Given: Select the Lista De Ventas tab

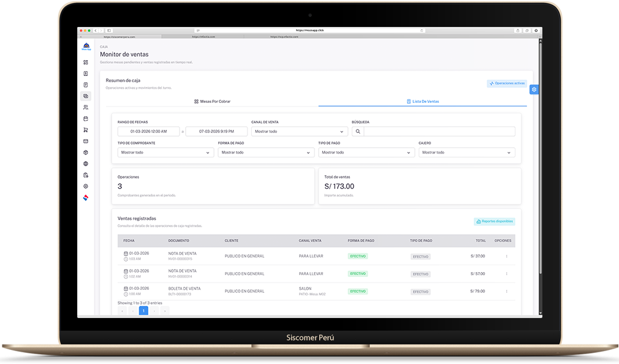Looking at the screenshot, I should click(423, 101).
